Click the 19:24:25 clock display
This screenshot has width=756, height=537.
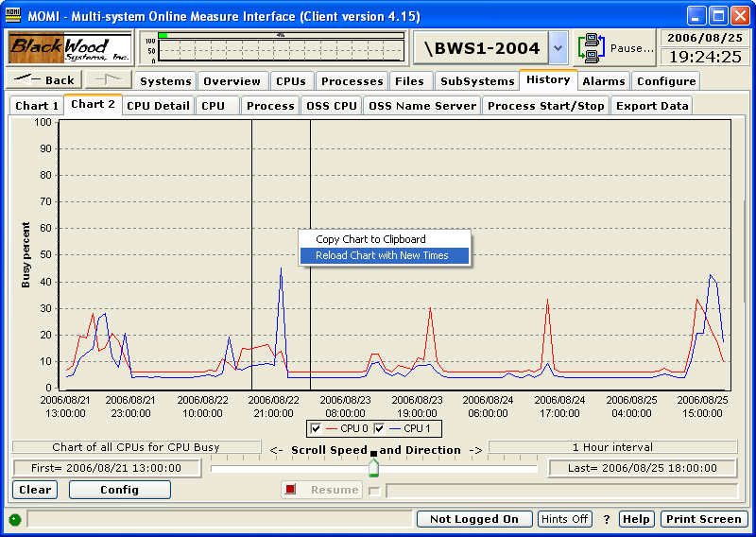[x=704, y=57]
